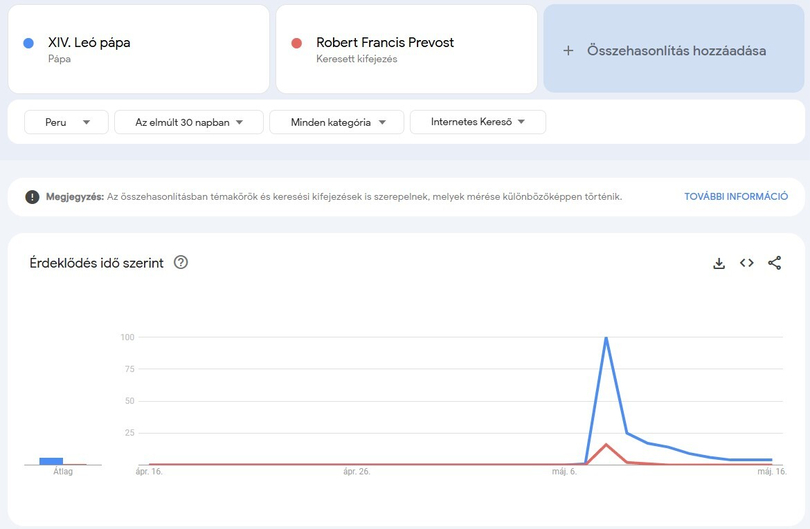
Task: Expand the Az elmúlt 30 napban time range
Action: pos(189,122)
